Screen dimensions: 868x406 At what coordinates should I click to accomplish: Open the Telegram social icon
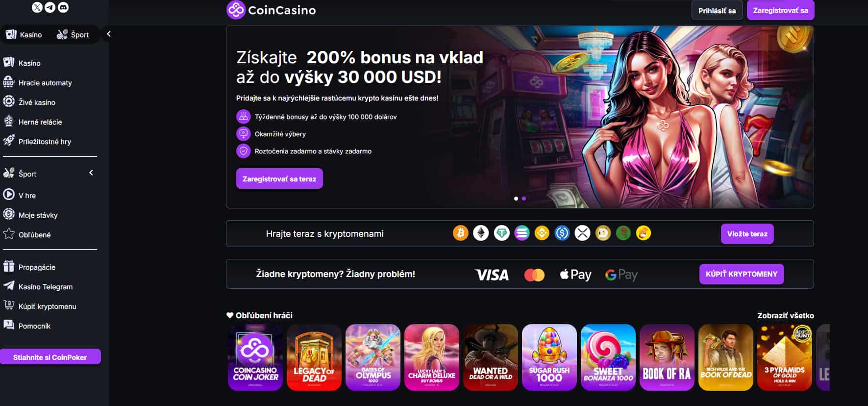point(50,7)
